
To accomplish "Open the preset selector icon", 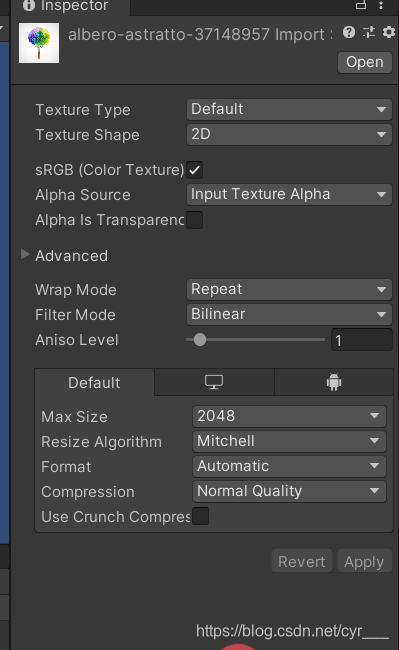I will 369,32.
